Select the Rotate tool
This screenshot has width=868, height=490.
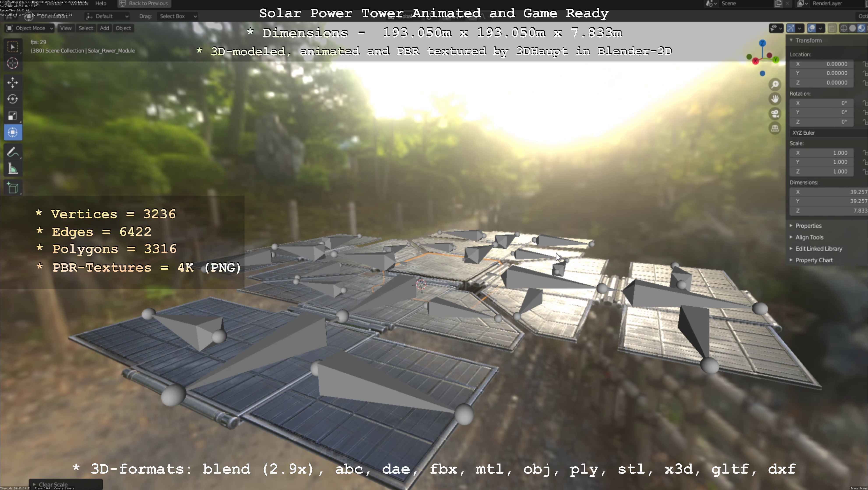click(13, 99)
